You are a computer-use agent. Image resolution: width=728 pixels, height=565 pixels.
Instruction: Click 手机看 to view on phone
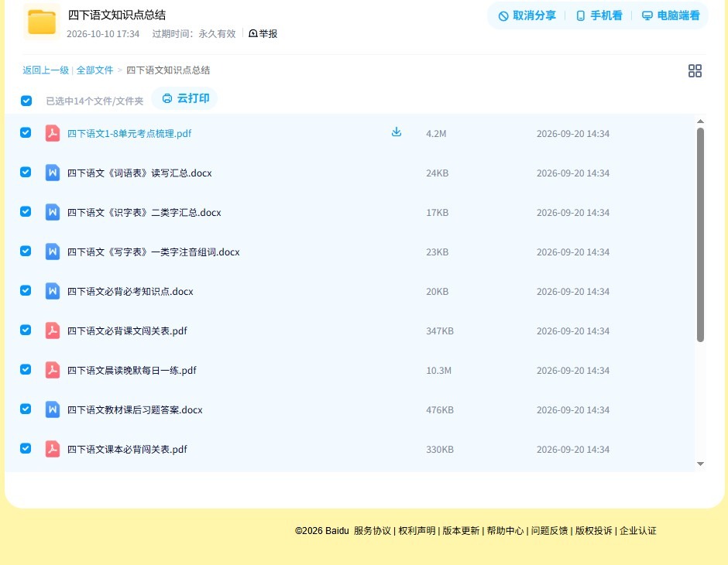(599, 15)
